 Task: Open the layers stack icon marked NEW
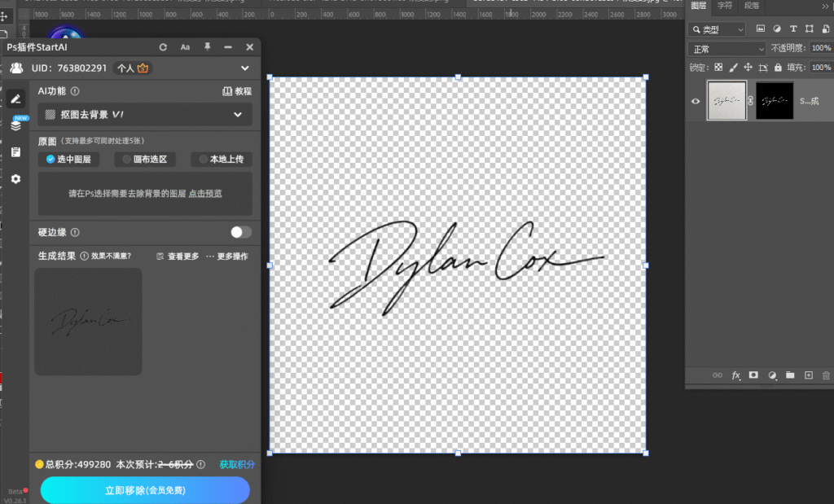tap(16, 125)
